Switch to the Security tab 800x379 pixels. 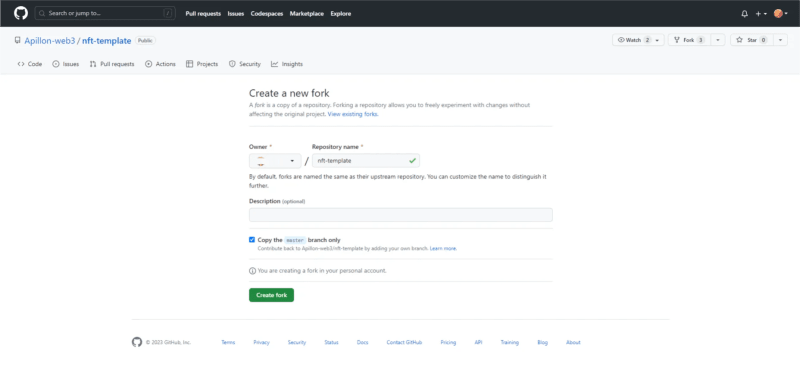pos(244,64)
